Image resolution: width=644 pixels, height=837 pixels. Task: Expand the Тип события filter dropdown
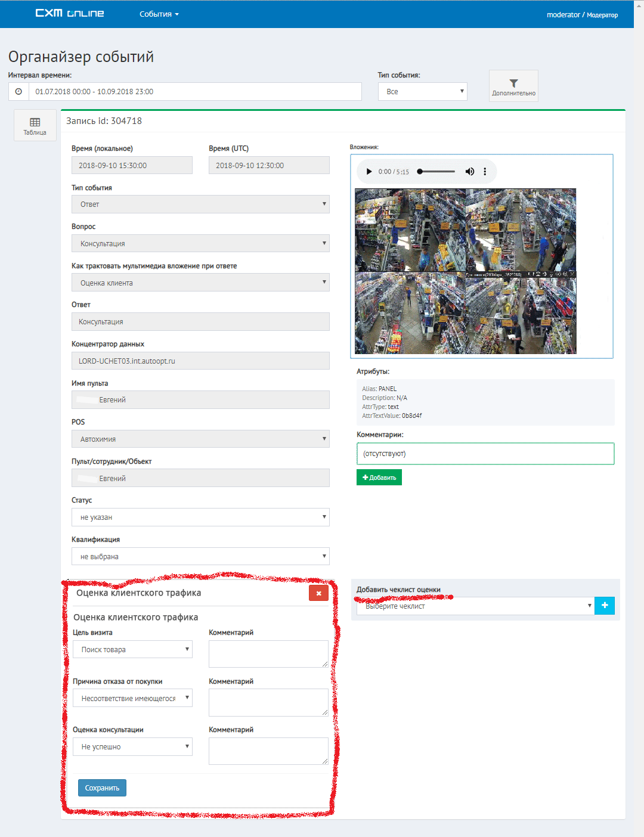pos(422,92)
